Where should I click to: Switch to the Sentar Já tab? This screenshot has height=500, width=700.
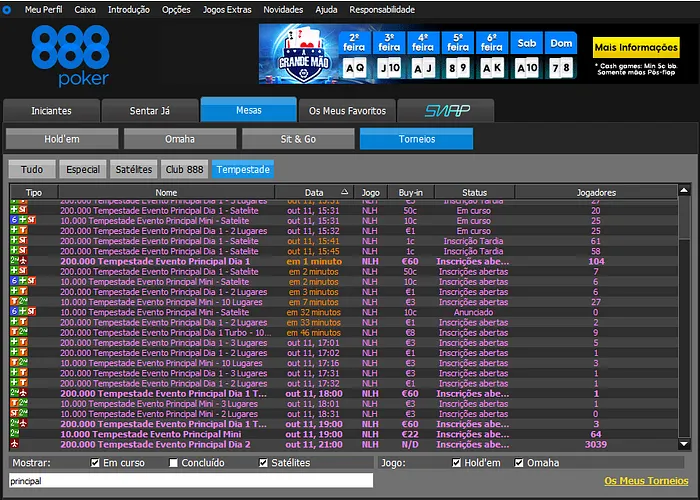[x=150, y=110]
